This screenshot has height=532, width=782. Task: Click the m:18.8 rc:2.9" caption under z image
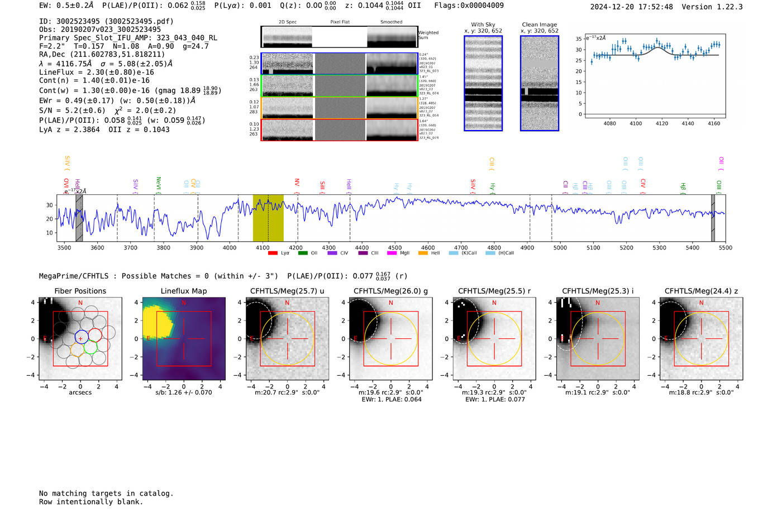click(x=701, y=392)
